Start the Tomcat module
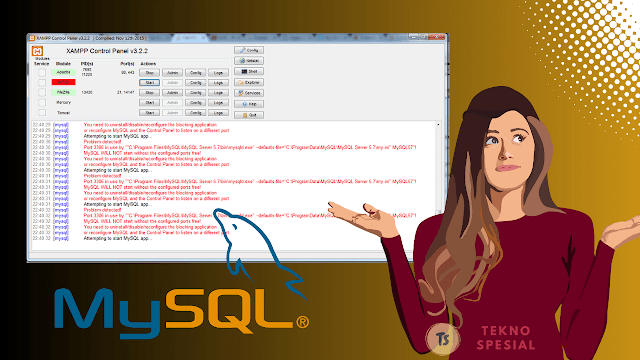The image size is (640, 360). pyautogui.click(x=149, y=113)
